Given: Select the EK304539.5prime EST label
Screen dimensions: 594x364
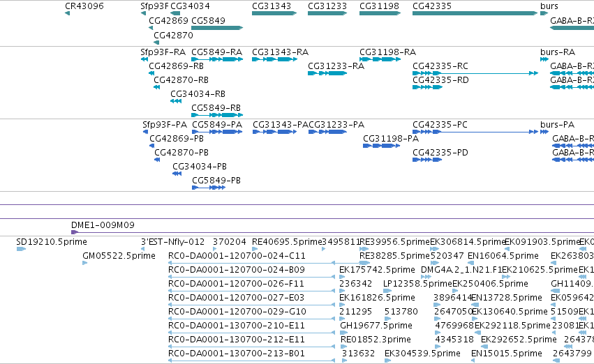Looking at the screenshot, I should pyautogui.click(x=422, y=354).
